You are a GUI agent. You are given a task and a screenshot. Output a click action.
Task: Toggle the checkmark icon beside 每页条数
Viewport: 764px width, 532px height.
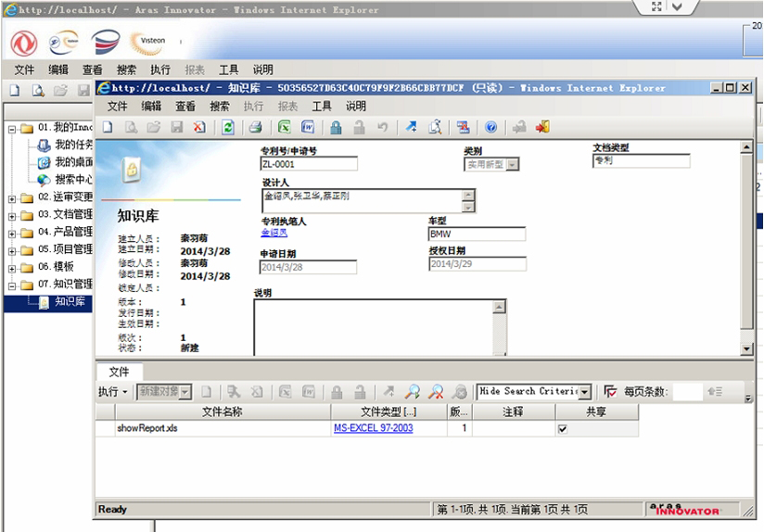click(x=610, y=391)
